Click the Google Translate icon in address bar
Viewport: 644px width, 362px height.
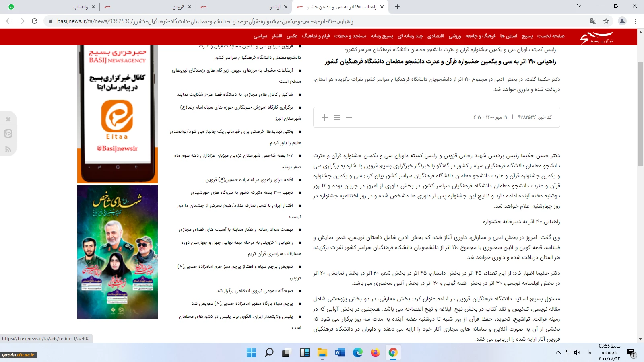(x=593, y=21)
